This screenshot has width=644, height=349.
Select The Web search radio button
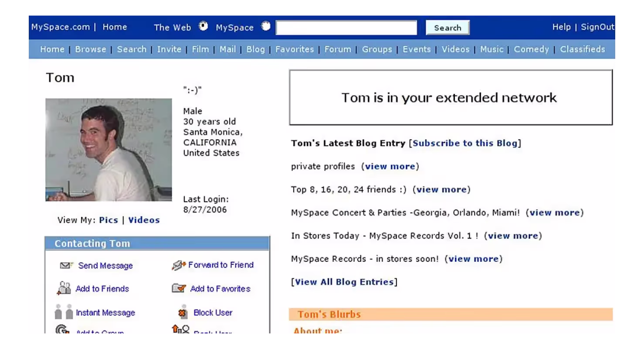(203, 26)
